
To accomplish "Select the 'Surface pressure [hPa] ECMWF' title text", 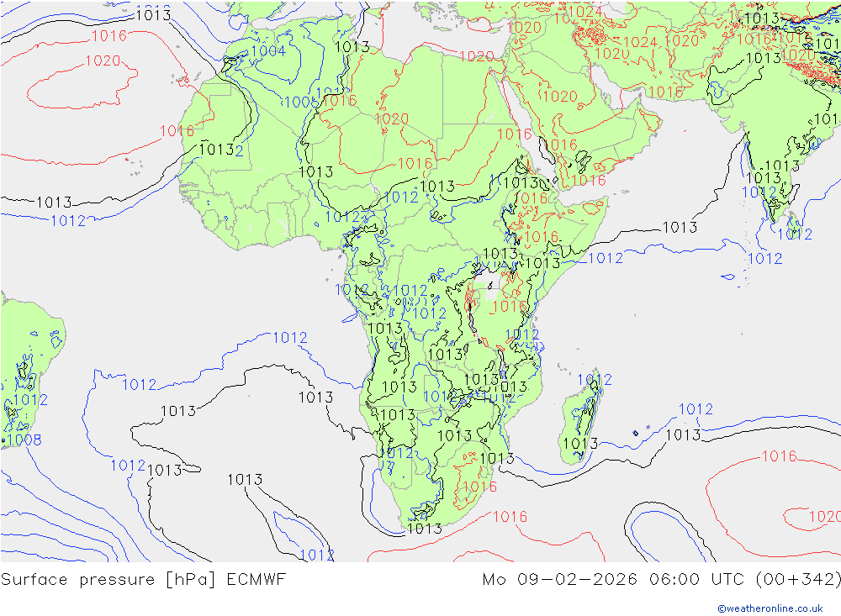I will (143, 579).
